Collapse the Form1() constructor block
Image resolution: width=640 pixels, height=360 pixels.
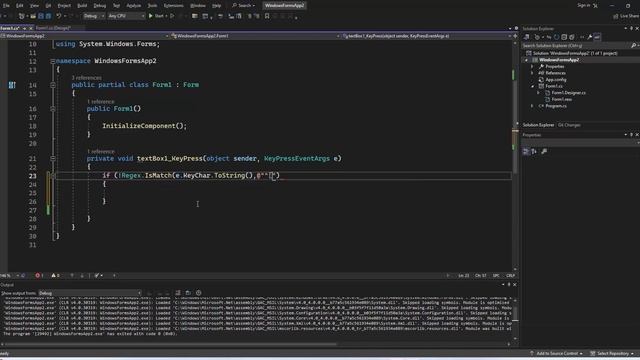pyautogui.click(x=53, y=109)
